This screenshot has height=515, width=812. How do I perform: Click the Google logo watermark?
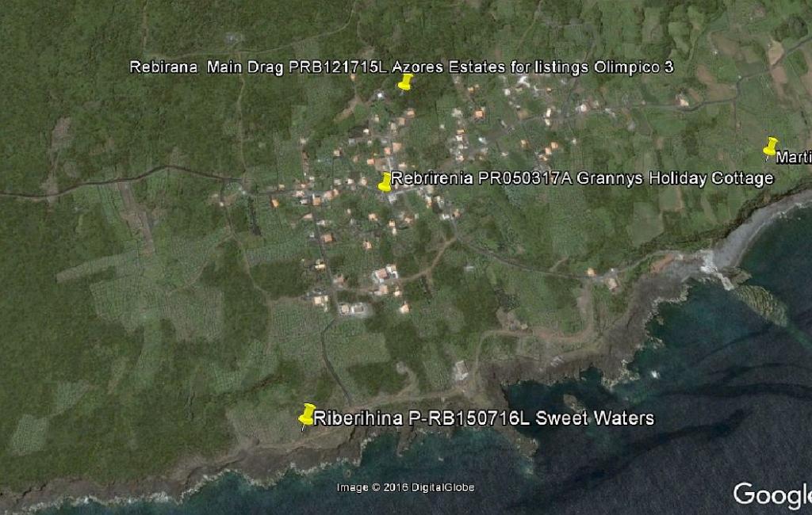771,494
